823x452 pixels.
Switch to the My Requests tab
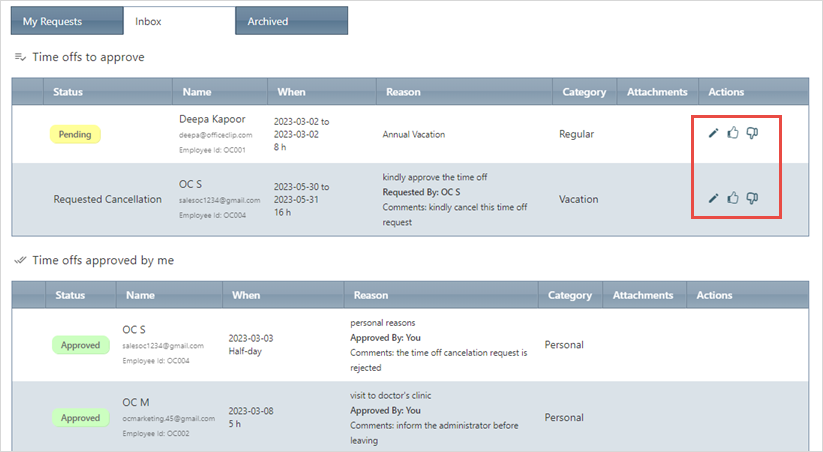[x=53, y=21]
